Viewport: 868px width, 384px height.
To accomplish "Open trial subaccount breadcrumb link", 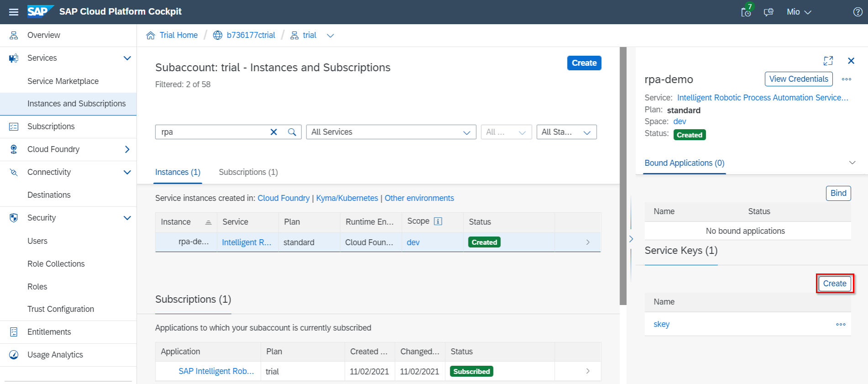I will click(x=310, y=35).
